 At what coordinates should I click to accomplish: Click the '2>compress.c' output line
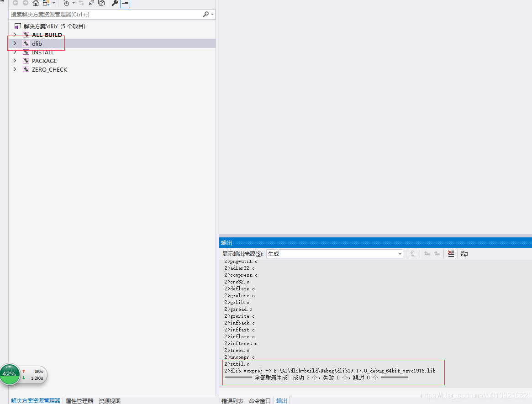click(241, 275)
